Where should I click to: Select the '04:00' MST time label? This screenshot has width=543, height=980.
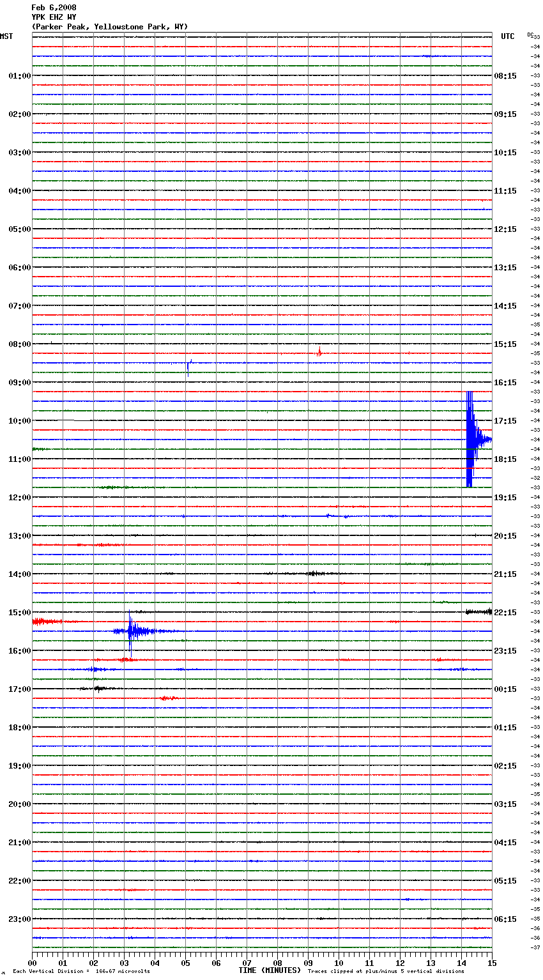pos(20,191)
